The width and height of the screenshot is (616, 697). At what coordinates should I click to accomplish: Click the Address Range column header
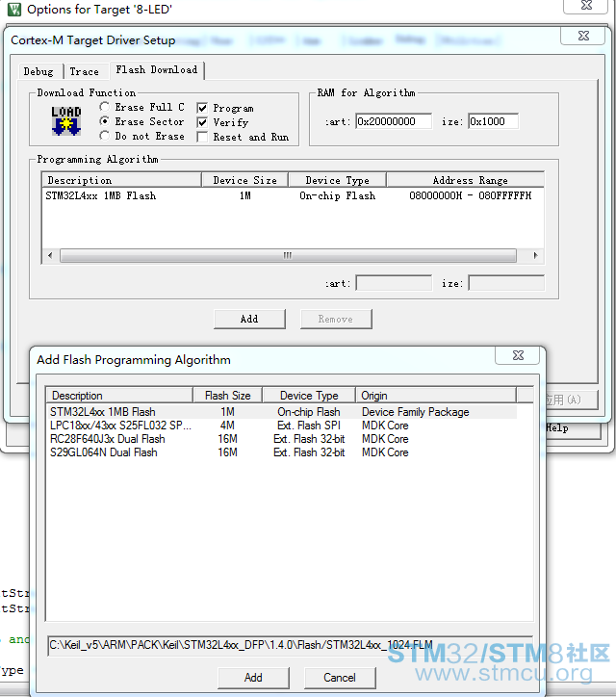tap(465, 180)
